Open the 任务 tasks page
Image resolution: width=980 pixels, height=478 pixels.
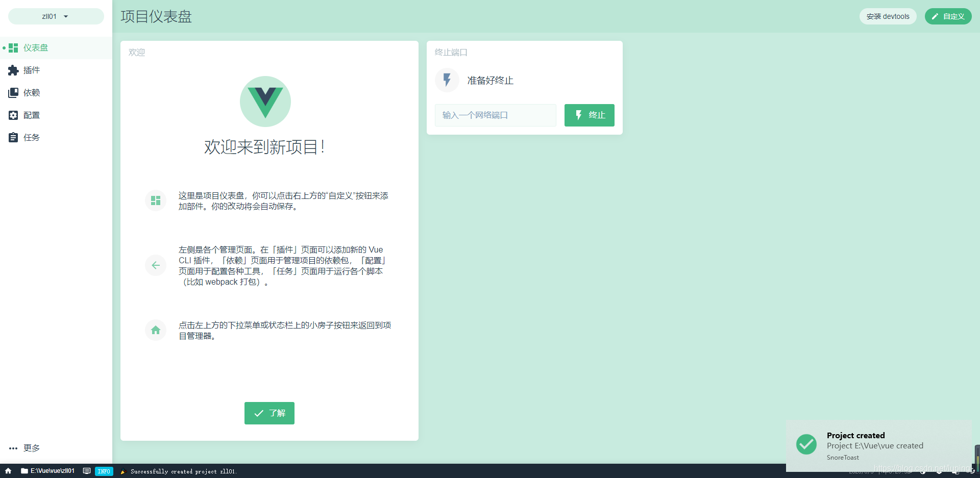tap(56, 138)
